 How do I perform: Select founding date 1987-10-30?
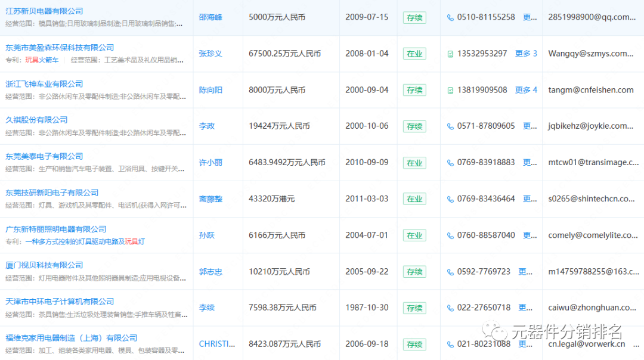pyautogui.click(x=367, y=308)
